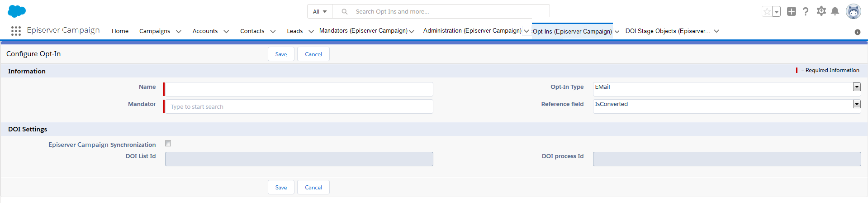
Task: Click the Salesforce cloud logo
Action: click(x=17, y=11)
